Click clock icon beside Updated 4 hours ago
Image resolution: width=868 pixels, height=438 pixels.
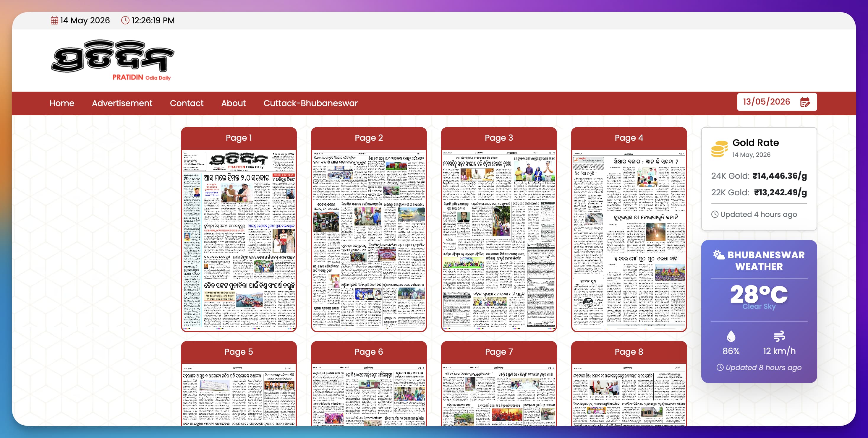(x=715, y=214)
